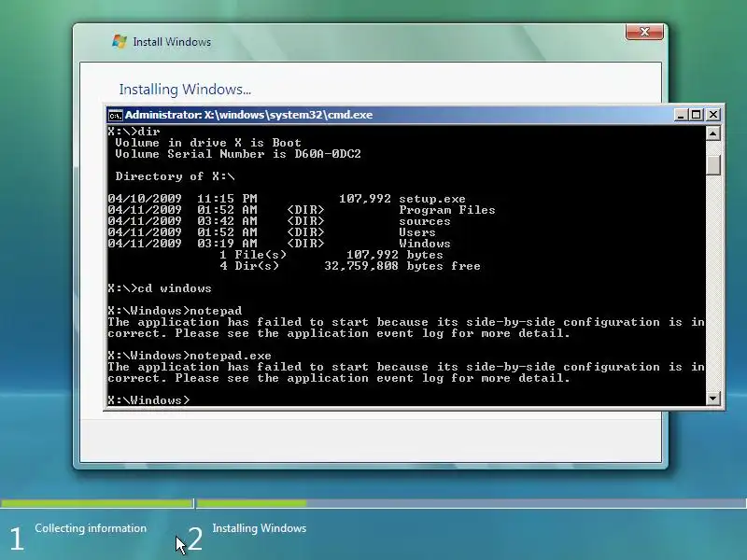Click the 'Collecting information' step label

pyautogui.click(x=91, y=528)
